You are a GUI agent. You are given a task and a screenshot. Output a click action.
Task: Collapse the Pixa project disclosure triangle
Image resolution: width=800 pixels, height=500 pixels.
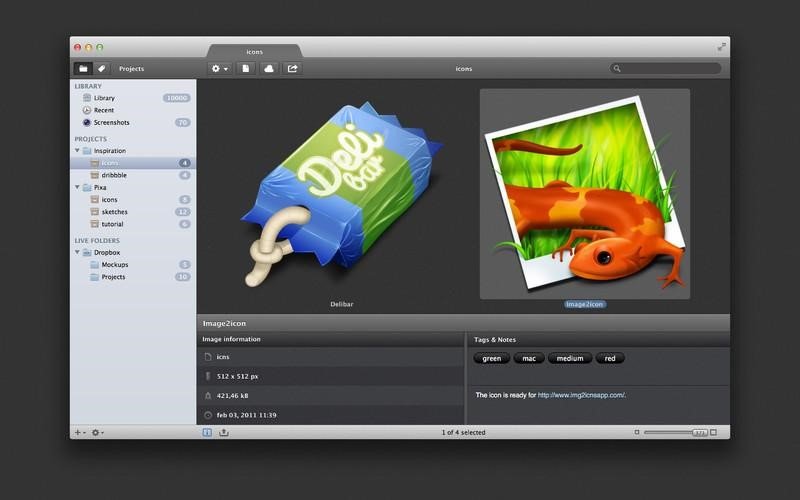[x=78, y=187]
